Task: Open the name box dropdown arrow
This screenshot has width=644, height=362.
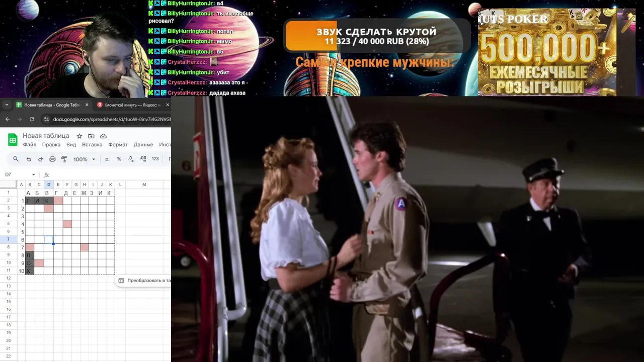Action: coord(33,174)
